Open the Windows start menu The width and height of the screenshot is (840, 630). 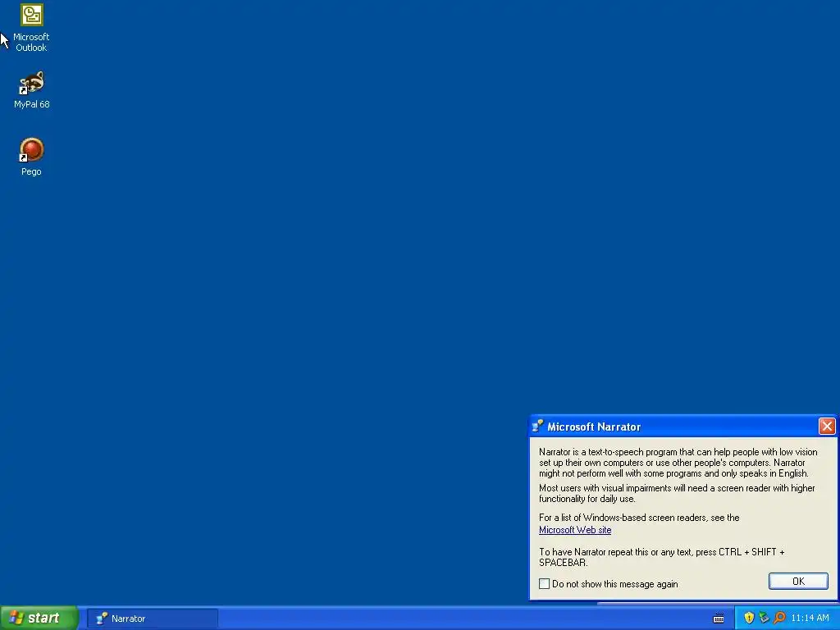[39, 619]
